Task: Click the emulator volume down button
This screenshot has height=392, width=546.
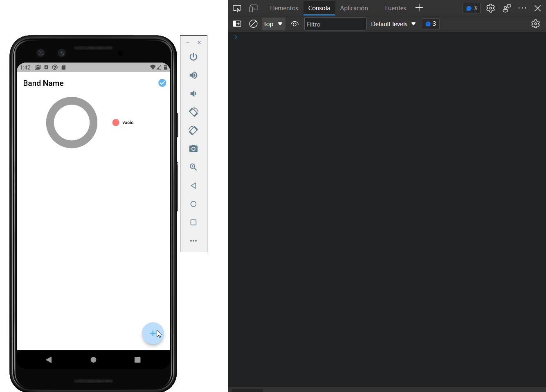Action: coord(193,94)
